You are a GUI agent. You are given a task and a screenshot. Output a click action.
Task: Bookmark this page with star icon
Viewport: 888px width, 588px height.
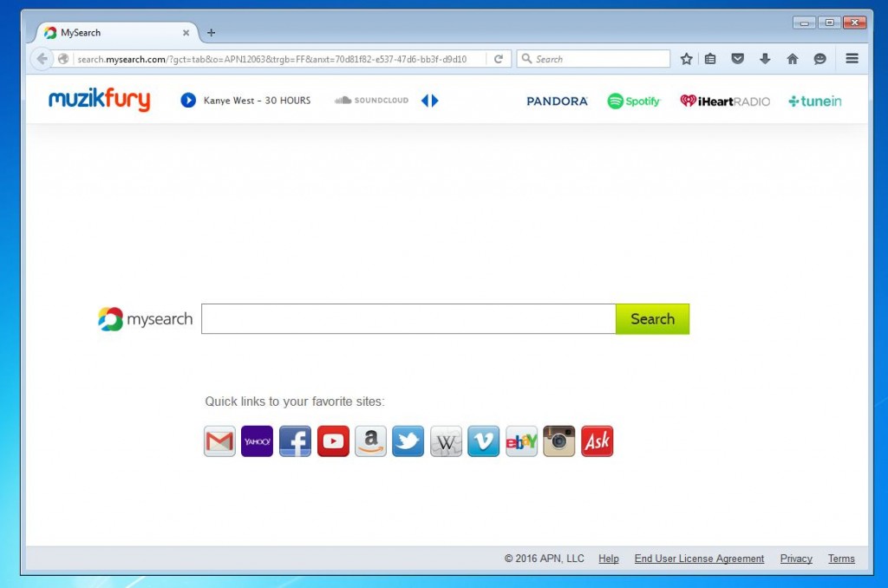[687, 59]
